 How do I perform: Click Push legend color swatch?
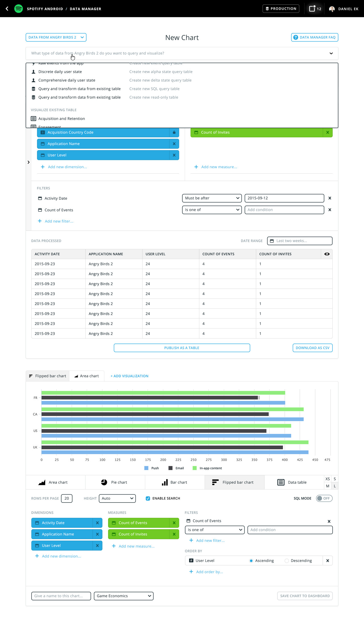146,468
